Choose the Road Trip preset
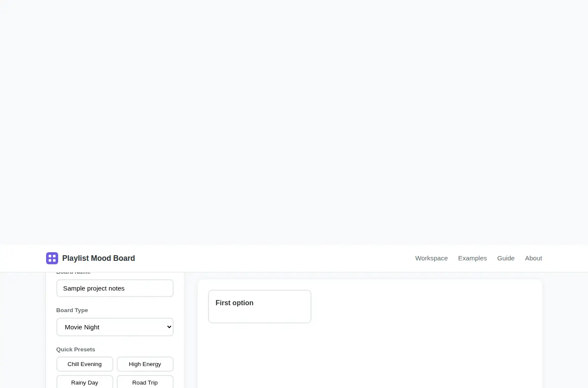The height and width of the screenshot is (388, 588). 145,382
